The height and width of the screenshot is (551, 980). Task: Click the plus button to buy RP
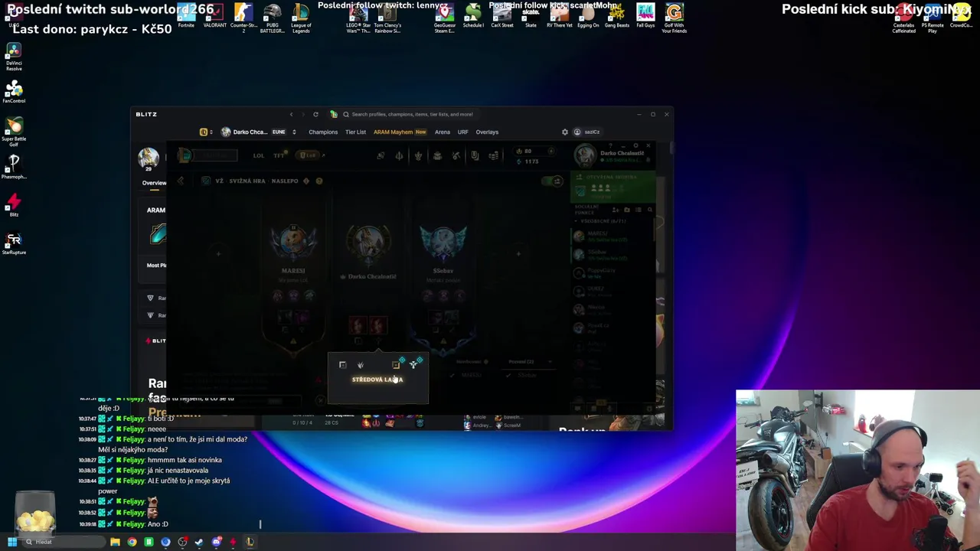[x=550, y=151]
